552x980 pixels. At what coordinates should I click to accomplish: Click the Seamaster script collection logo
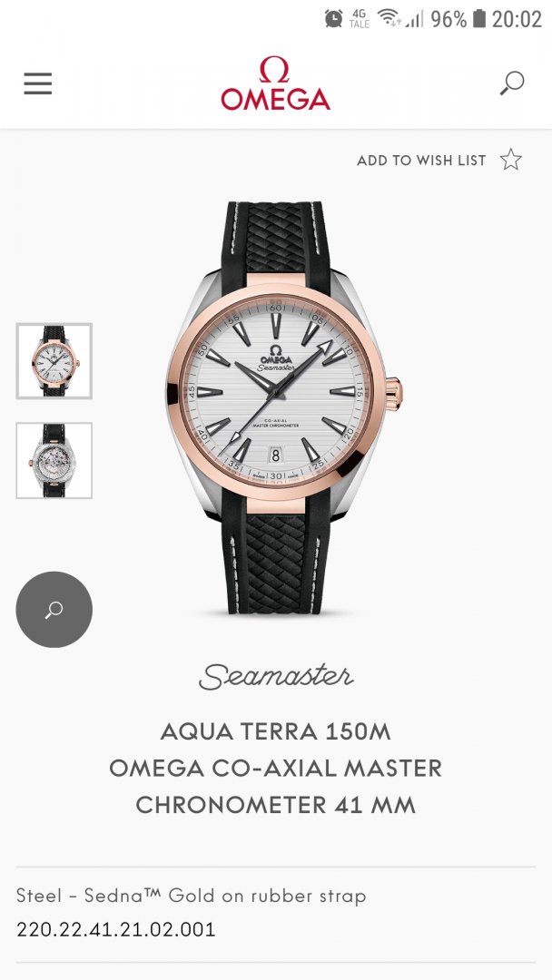[276, 676]
